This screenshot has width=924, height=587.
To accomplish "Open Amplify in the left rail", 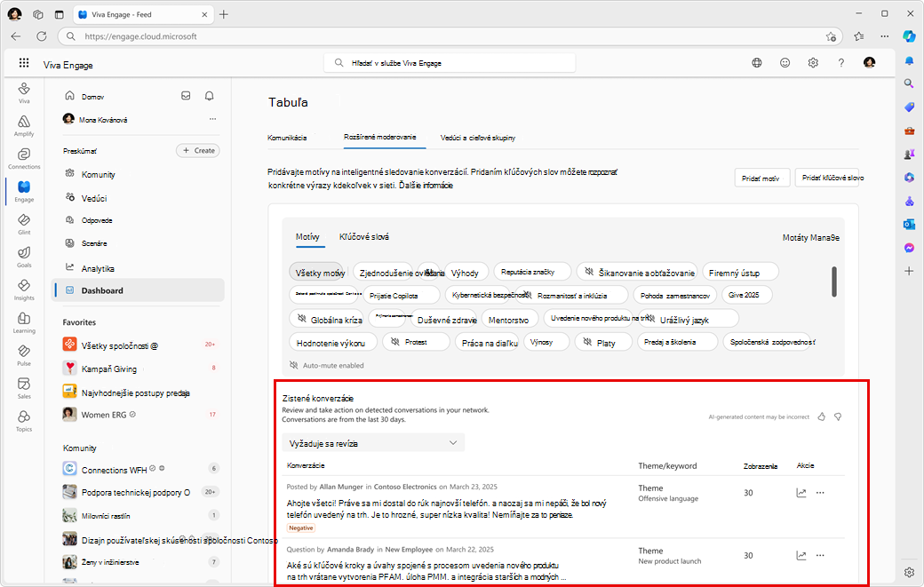I will point(24,125).
